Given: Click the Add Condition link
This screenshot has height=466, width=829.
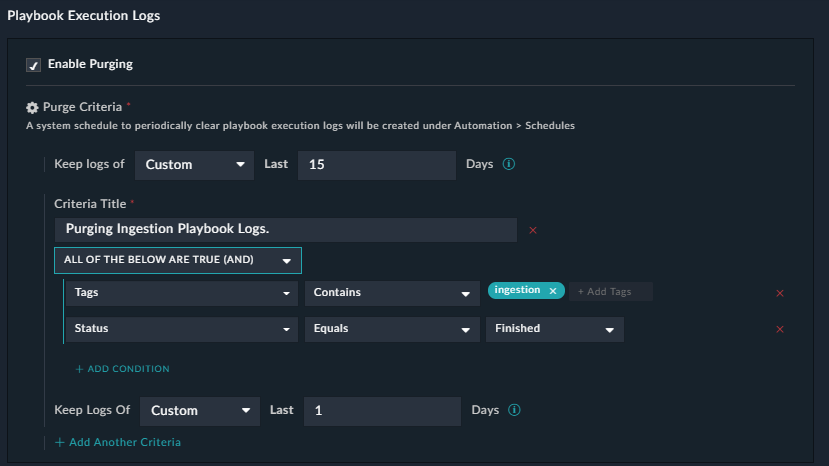Looking at the screenshot, I should pyautogui.click(x=122, y=369).
